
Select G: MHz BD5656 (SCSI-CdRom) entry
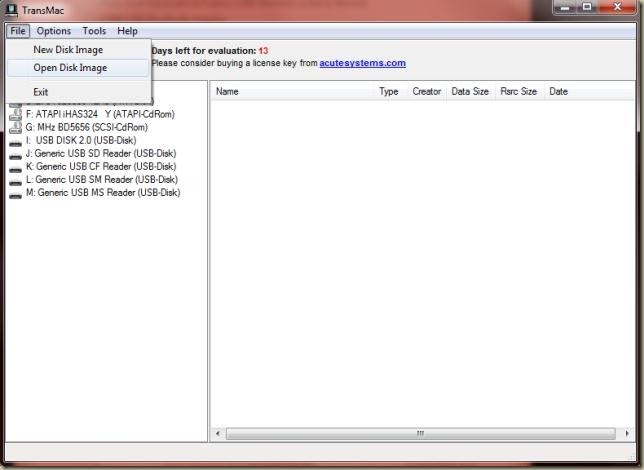click(87, 127)
